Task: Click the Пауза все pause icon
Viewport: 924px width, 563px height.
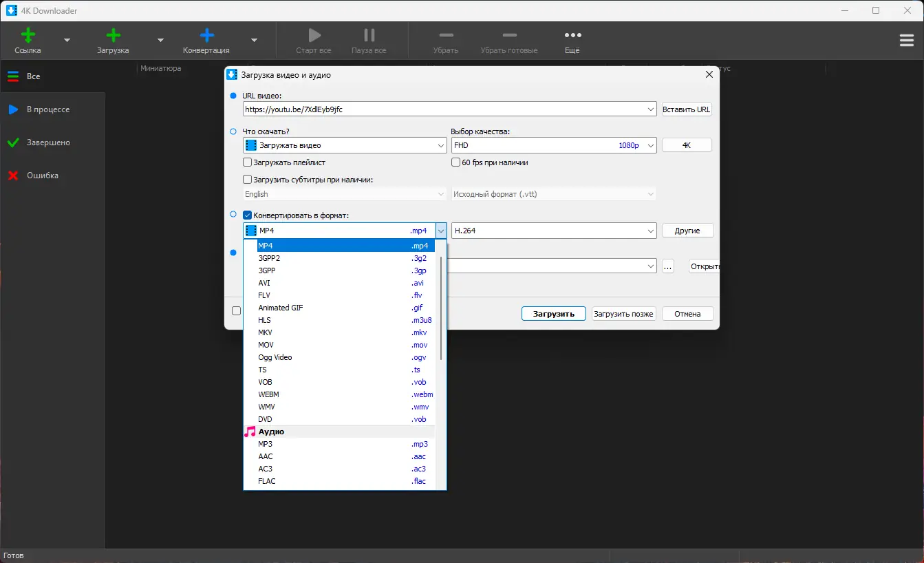Action: 369,34
